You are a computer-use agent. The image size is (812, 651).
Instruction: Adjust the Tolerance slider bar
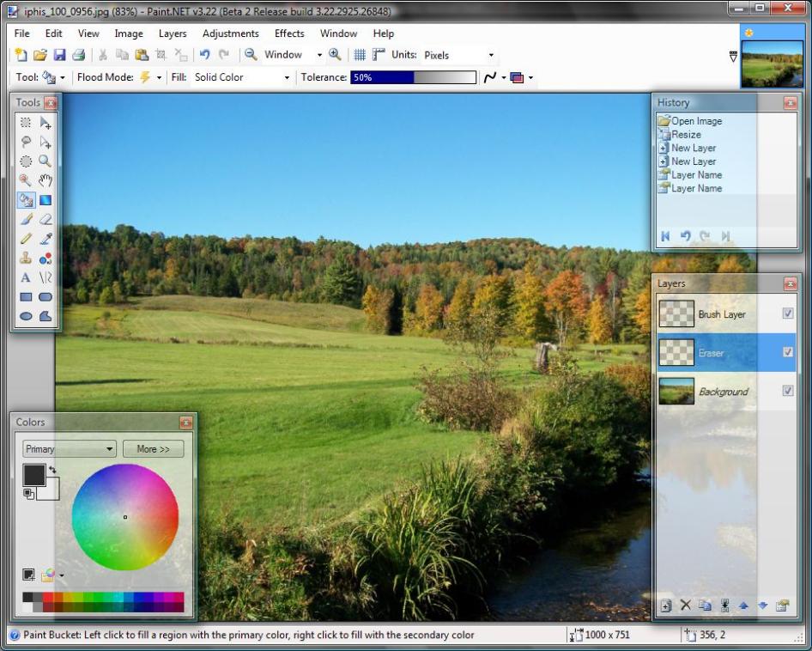413,77
